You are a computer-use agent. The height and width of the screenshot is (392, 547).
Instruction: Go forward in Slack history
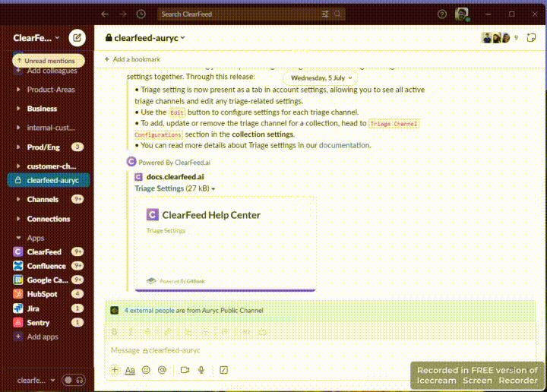click(123, 14)
